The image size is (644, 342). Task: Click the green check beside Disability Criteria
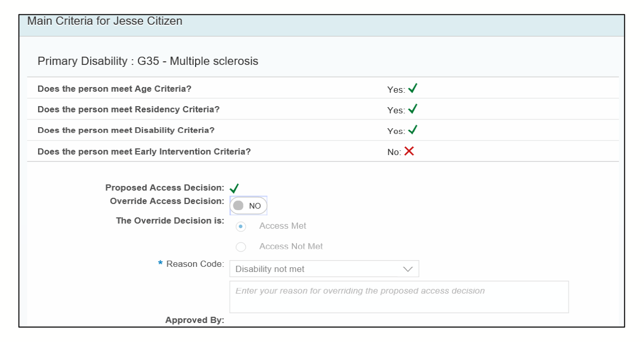pyautogui.click(x=412, y=130)
